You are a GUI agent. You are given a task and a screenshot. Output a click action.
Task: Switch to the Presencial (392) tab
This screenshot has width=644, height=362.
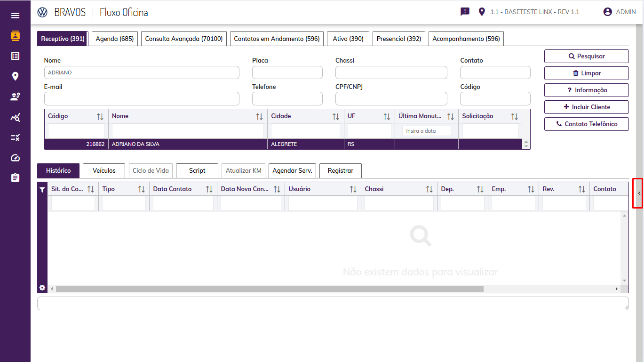(399, 39)
